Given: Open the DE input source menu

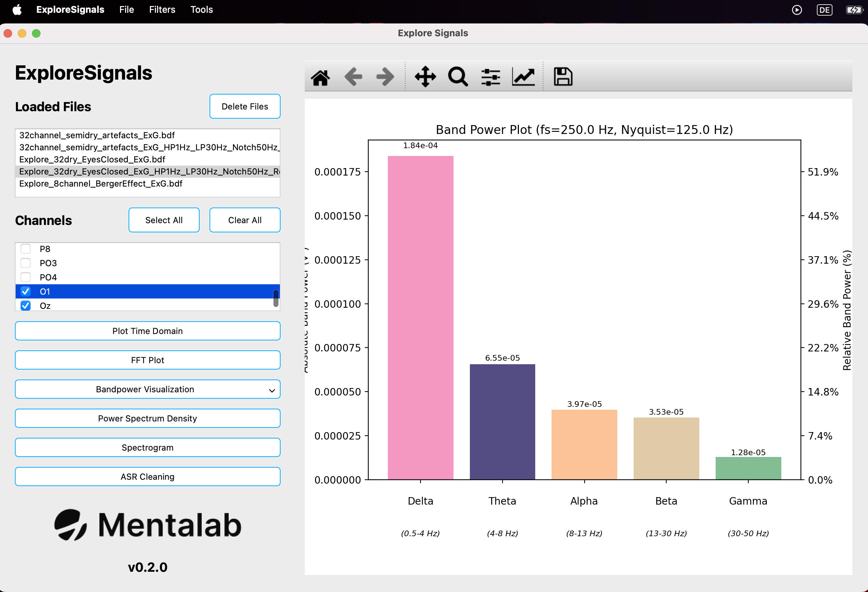Looking at the screenshot, I should coord(824,10).
